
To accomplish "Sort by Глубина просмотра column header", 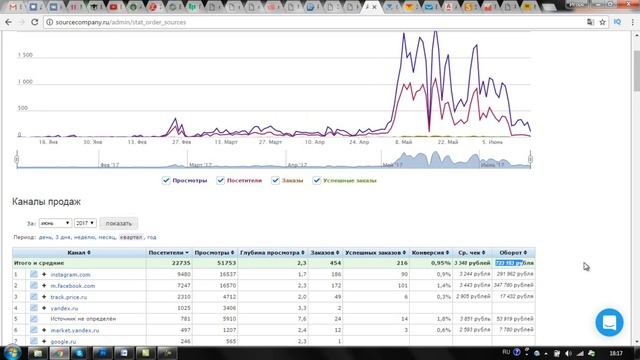I will (x=272, y=253).
